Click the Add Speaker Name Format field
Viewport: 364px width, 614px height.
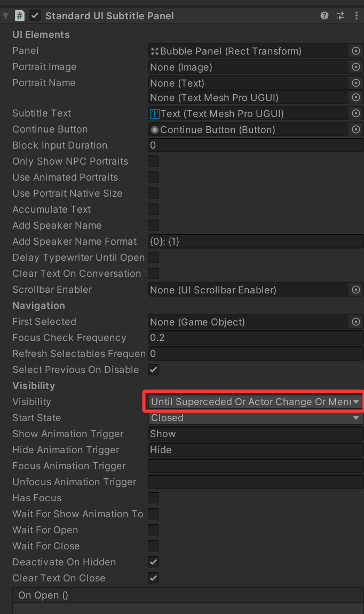pos(255,242)
